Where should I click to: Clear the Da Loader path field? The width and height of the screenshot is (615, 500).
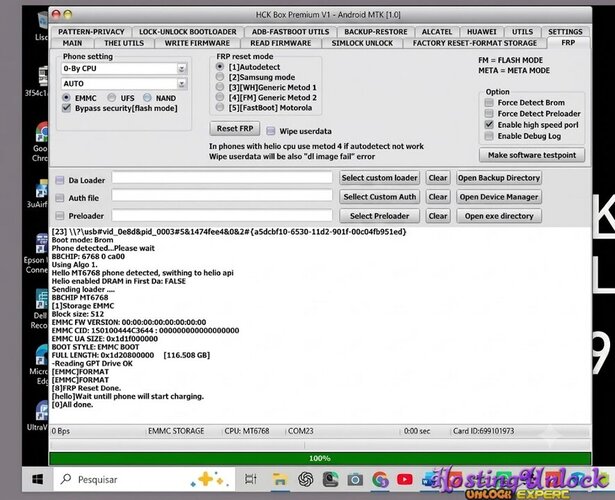438,178
